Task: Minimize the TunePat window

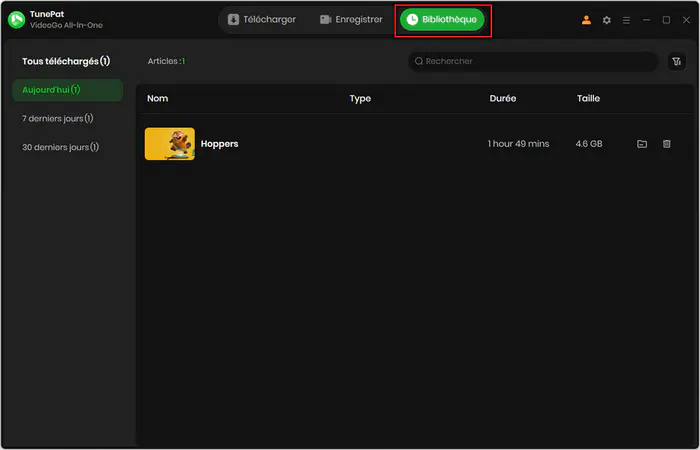Action: click(646, 20)
